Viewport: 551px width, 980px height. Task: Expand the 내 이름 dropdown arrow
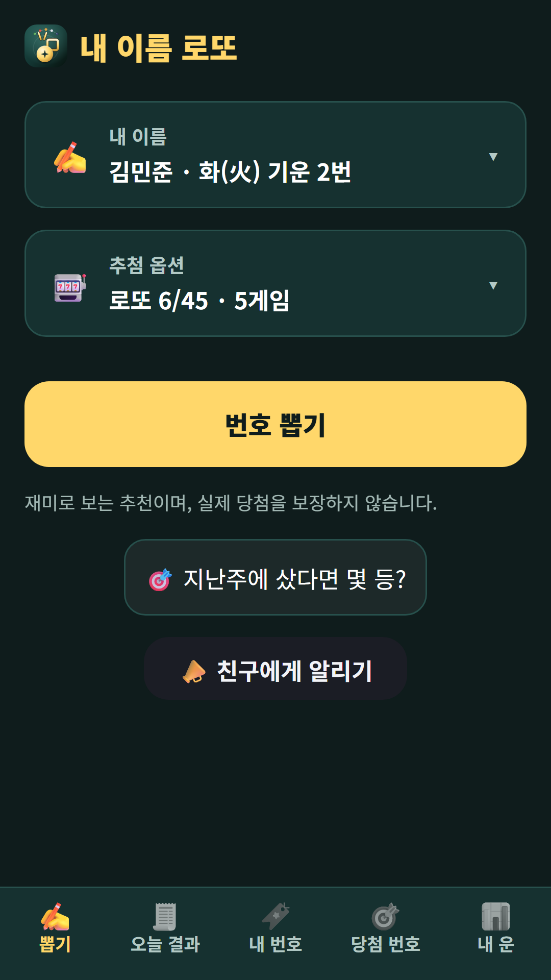493,157
